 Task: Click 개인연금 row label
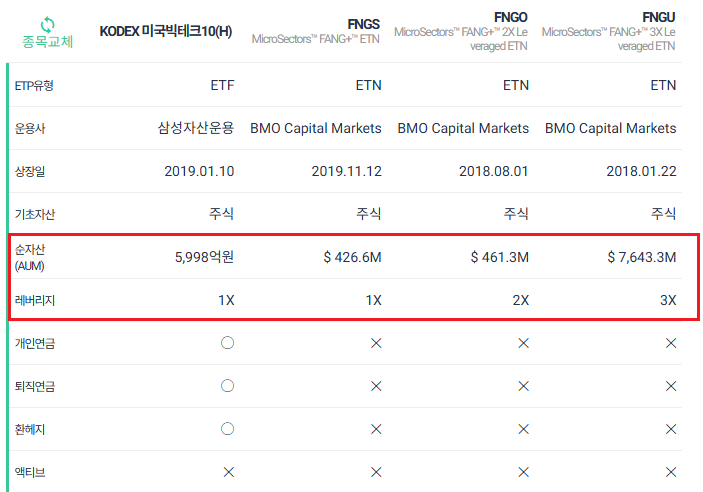(x=35, y=344)
